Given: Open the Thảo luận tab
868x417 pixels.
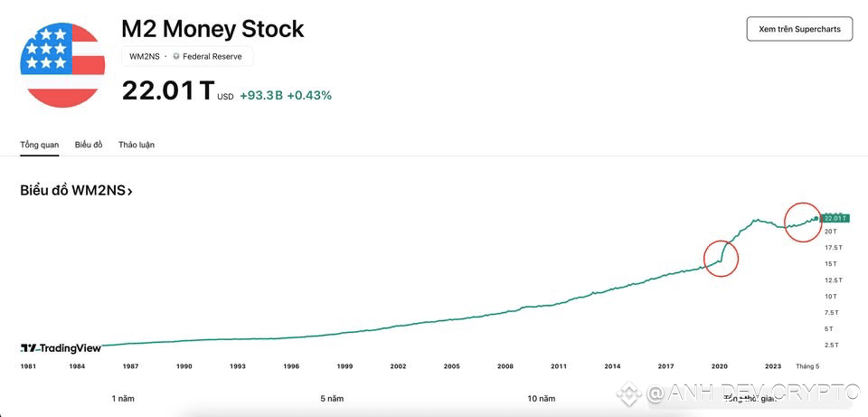Looking at the screenshot, I should (137, 145).
